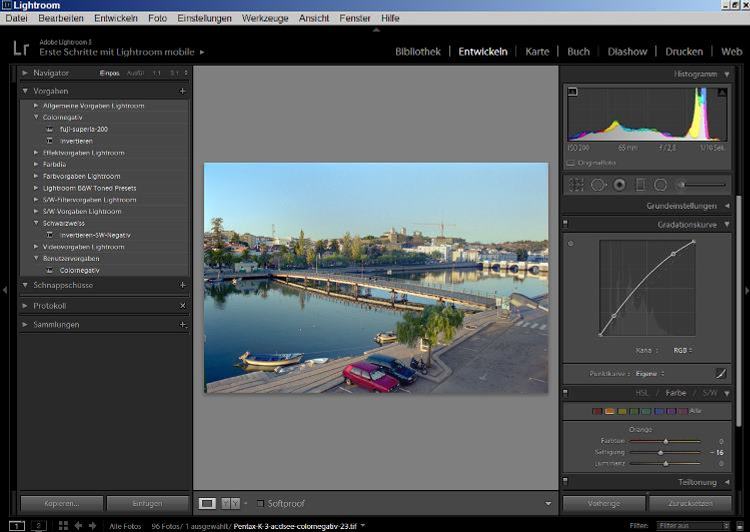This screenshot has width=750, height=532.
Task: Enable the Softproof checkbox
Action: pyautogui.click(x=261, y=503)
